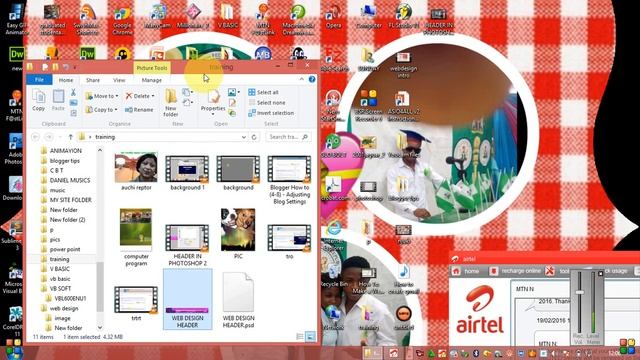The width and height of the screenshot is (640, 360).
Task: Switch to the View ribbon tab
Action: coord(119,80)
